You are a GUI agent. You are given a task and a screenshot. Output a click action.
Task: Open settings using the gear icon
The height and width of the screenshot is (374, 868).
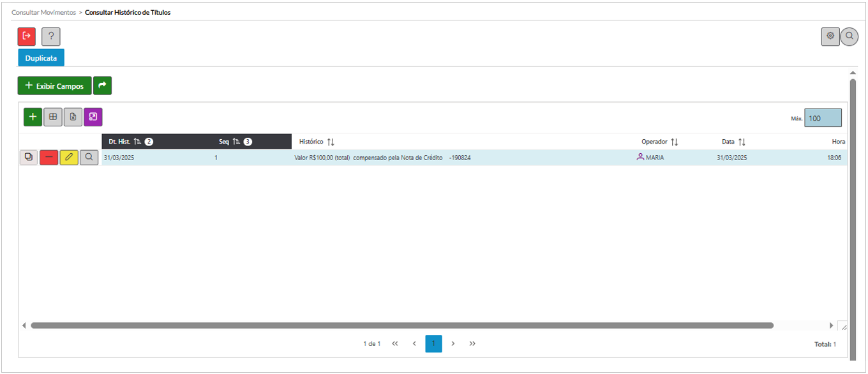click(830, 36)
